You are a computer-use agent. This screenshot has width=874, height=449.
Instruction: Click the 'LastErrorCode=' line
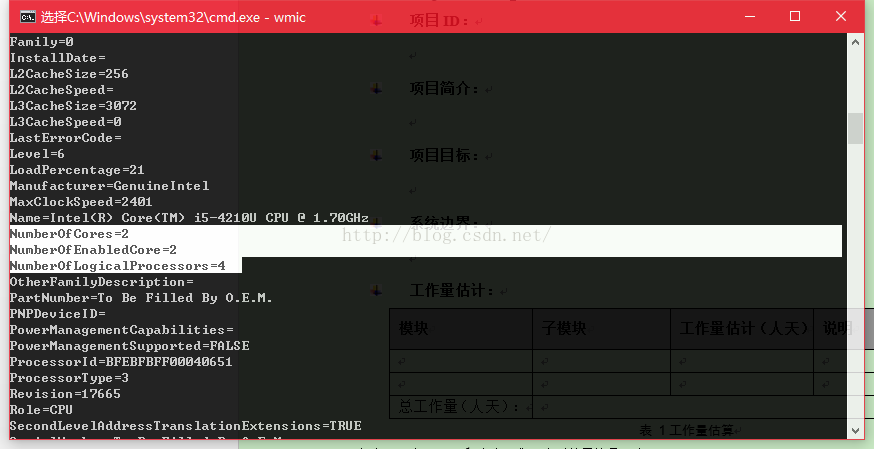tap(65, 138)
